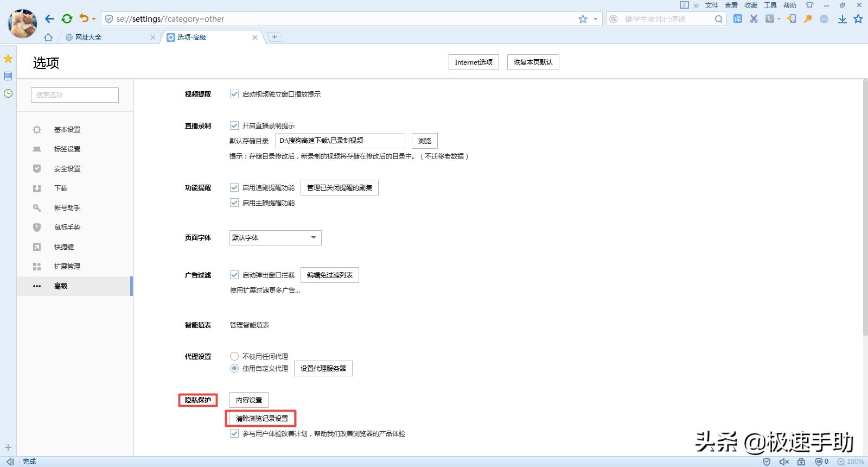Open the download manager arrow
Screen dimensions: 868x467
(x=843, y=19)
